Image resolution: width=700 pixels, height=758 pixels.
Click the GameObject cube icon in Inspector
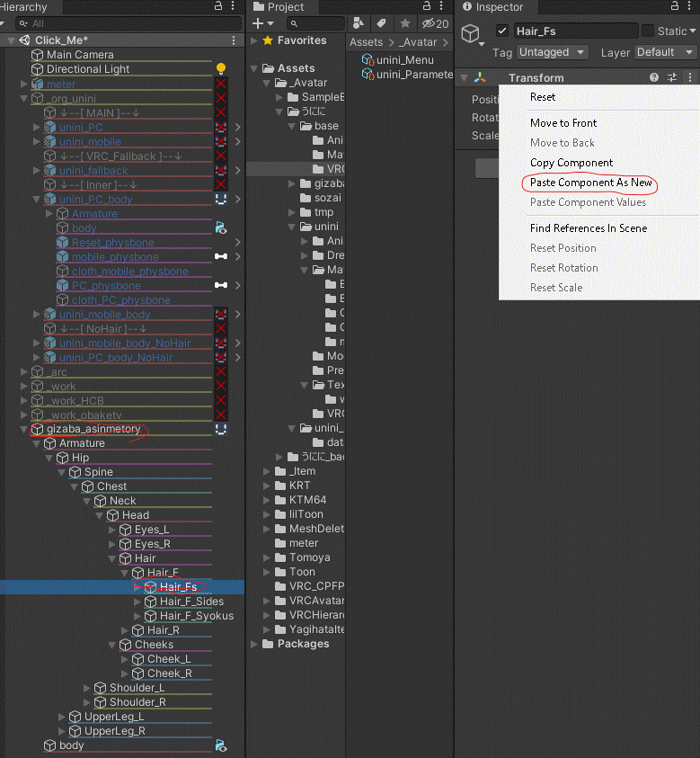coord(471,34)
